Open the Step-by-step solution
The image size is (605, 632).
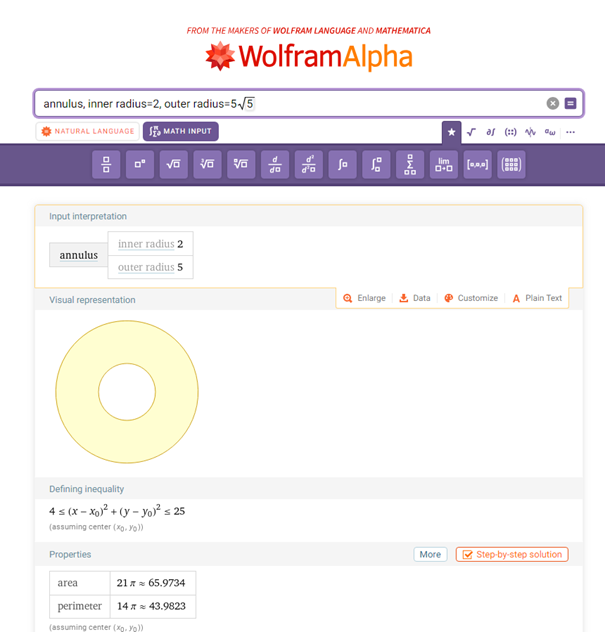pos(512,555)
